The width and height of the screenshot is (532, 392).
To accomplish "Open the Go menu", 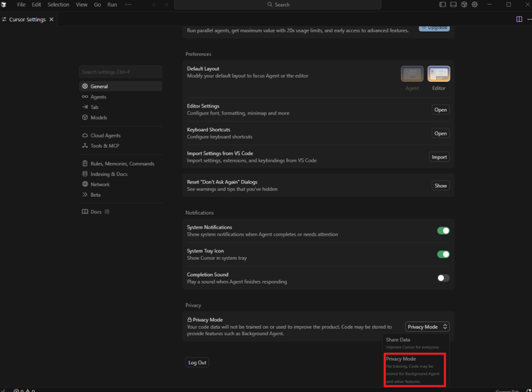I will click(x=97, y=5).
